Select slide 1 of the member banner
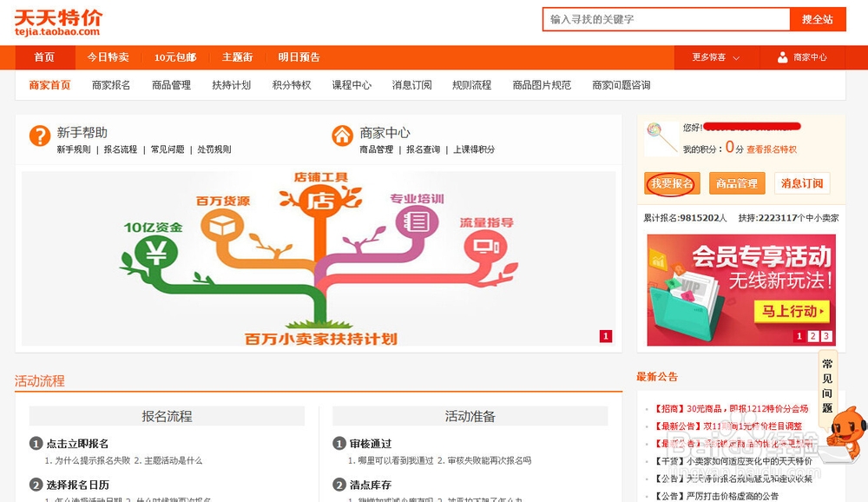This screenshot has width=868, height=502. click(799, 336)
